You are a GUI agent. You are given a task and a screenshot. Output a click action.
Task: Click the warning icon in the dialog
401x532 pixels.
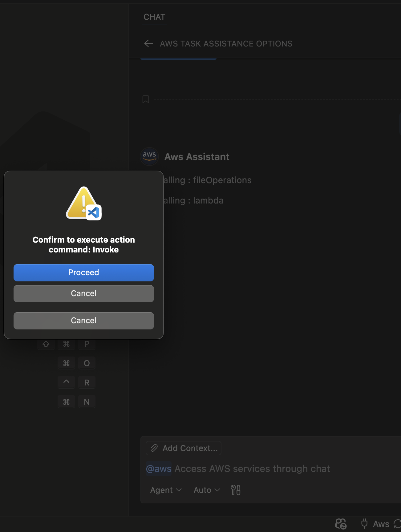pos(83,203)
